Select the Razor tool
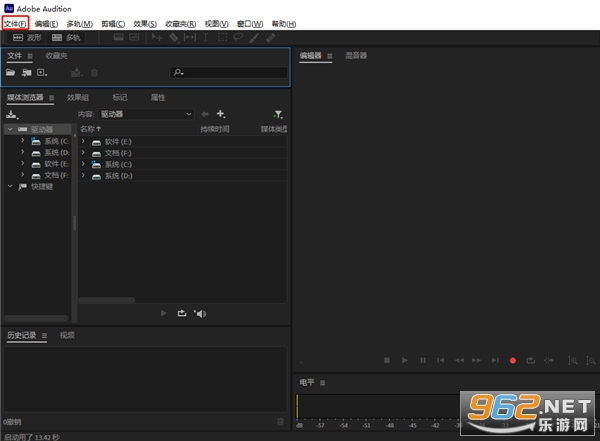Image resolution: width=600 pixels, height=441 pixels. (x=174, y=37)
